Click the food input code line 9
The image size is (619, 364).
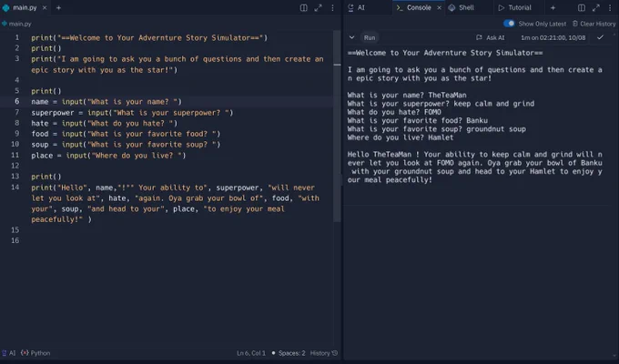coord(126,134)
